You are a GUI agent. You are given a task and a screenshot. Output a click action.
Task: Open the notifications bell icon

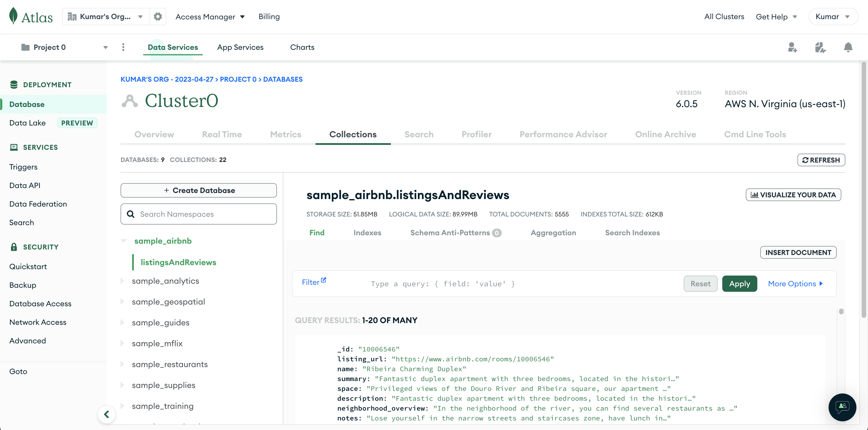click(848, 47)
